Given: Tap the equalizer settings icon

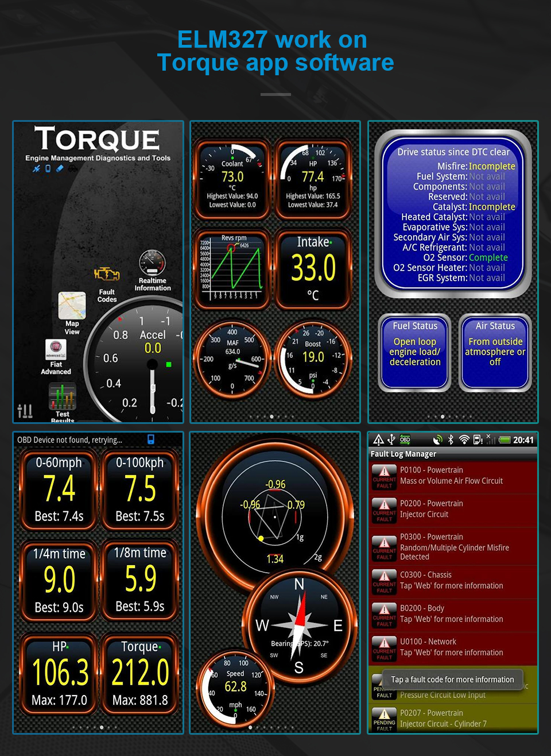Looking at the screenshot, I should coord(25,411).
